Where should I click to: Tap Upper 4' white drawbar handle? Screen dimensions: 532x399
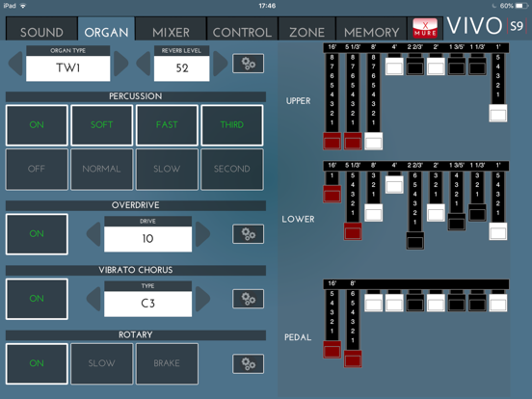point(394,66)
